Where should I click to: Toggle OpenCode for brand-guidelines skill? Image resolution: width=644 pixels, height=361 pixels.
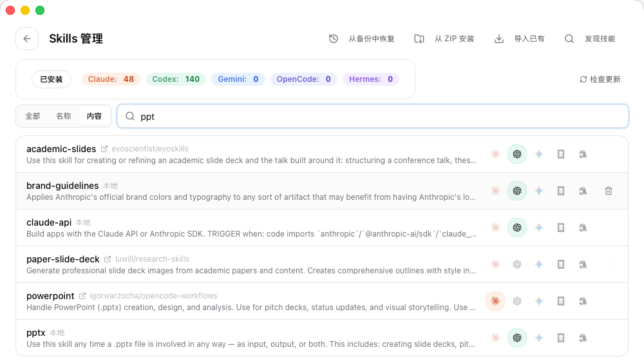(x=561, y=191)
